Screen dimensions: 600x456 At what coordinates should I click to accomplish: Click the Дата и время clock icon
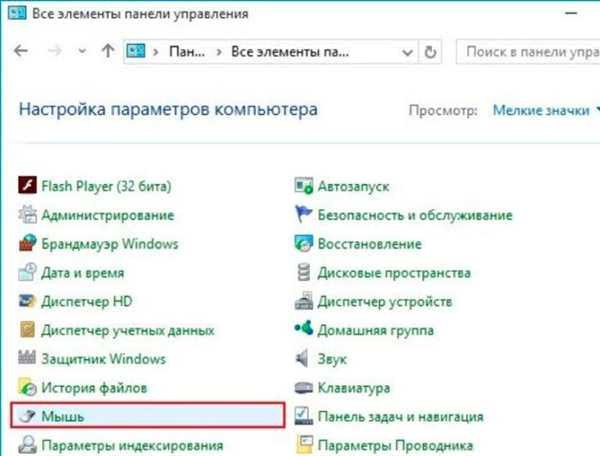point(28,272)
